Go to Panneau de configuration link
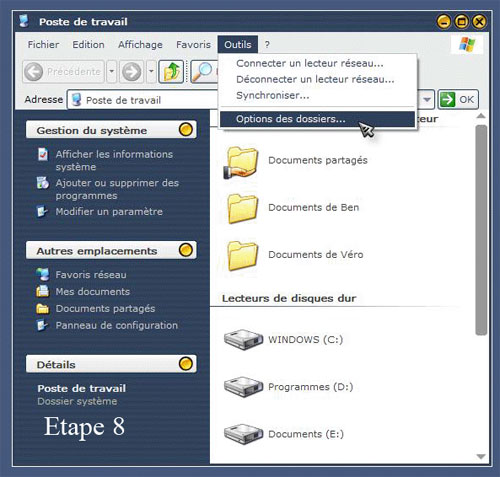 [117, 325]
